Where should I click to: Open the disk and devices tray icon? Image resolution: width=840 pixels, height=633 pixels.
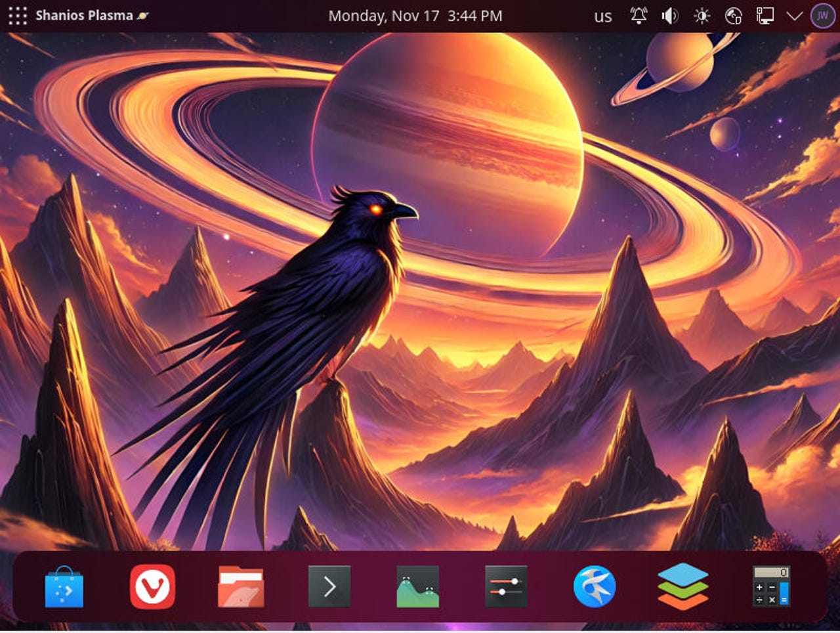click(733, 16)
